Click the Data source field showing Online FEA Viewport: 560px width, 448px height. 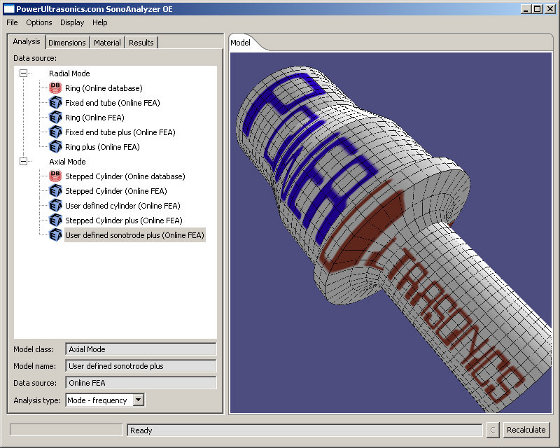point(141,383)
